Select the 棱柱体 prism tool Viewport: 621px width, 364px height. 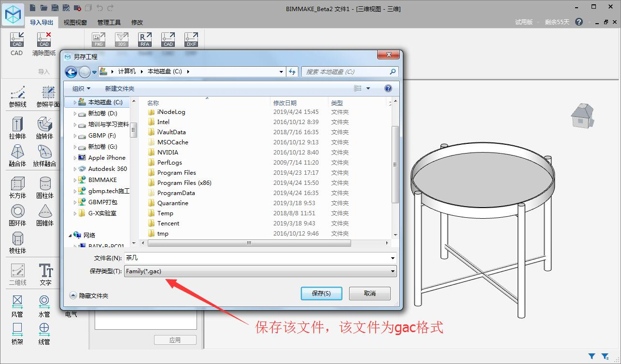(x=17, y=242)
